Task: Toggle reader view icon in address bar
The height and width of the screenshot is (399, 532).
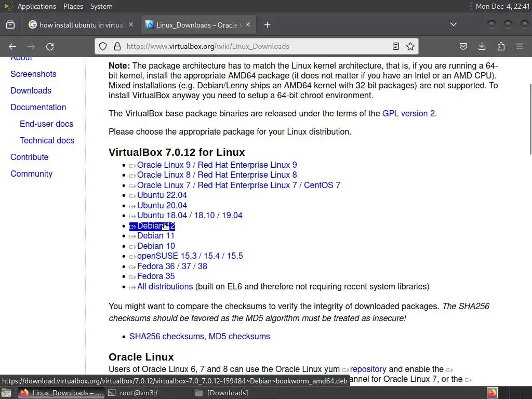Action: tap(395, 46)
